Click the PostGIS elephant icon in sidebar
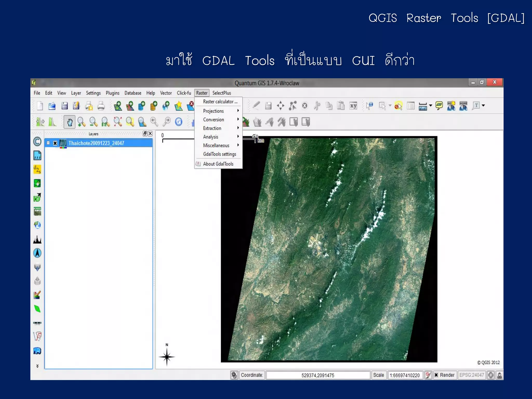Image resolution: width=532 pixels, height=399 pixels. pyautogui.click(x=37, y=351)
